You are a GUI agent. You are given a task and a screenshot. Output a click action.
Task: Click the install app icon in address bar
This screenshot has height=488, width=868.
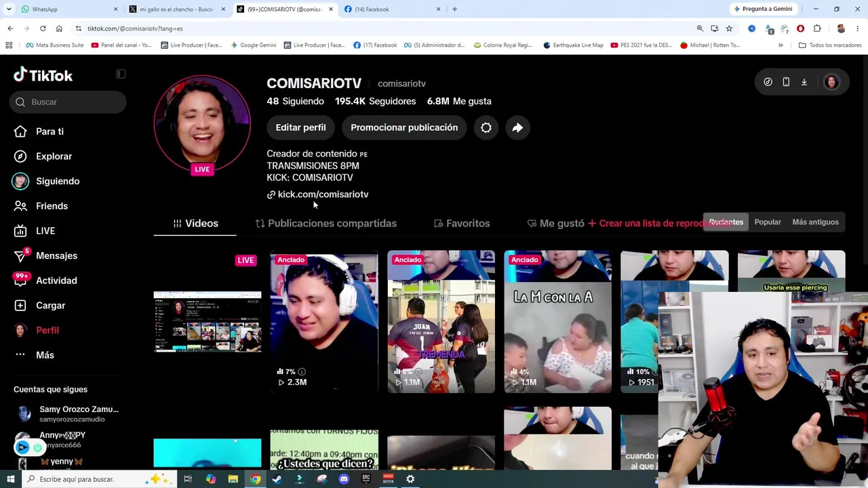coord(715,28)
